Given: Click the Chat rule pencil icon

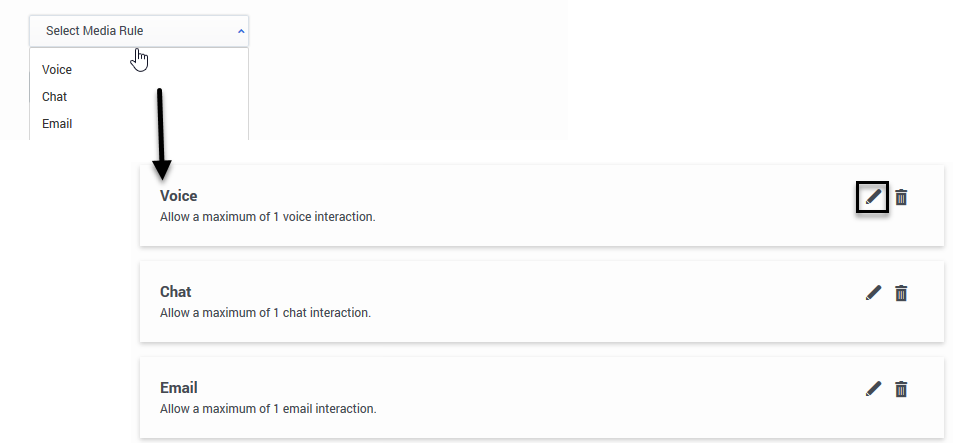Looking at the screenshot, I should pyautogui.click(x=873, y=293).
